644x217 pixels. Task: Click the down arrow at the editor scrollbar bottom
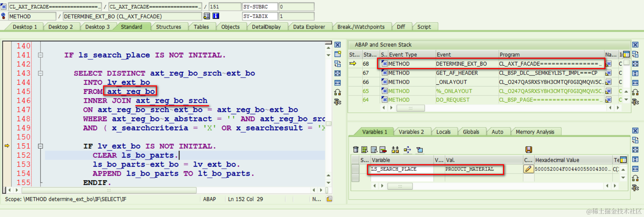(328, 183)
